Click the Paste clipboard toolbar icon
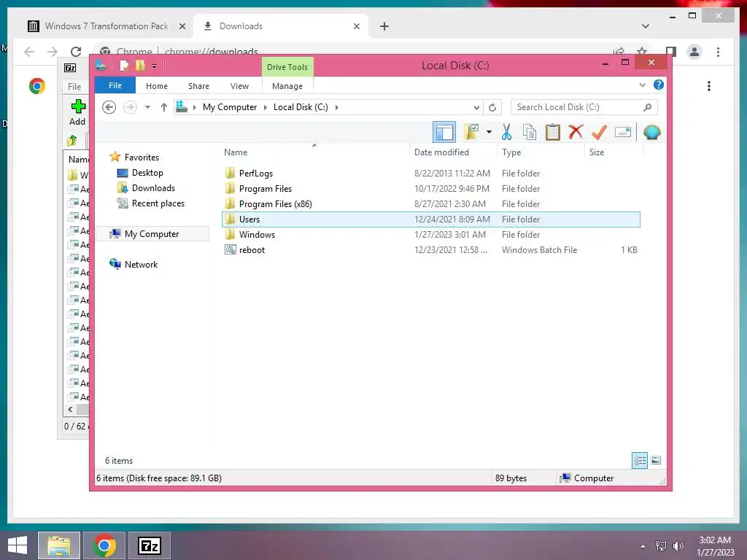This screenshot has height=560, width=747. [x=553, y=133]
